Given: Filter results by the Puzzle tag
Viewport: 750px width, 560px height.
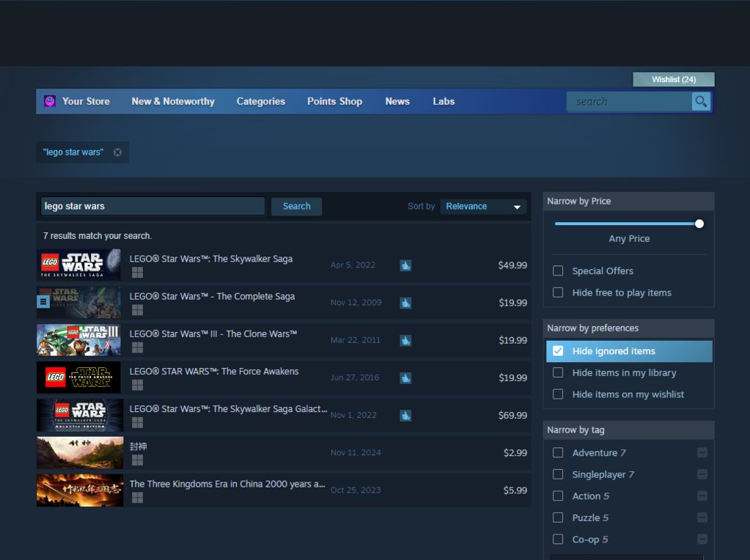Looking at the screenshot, I should pos(558,517).
